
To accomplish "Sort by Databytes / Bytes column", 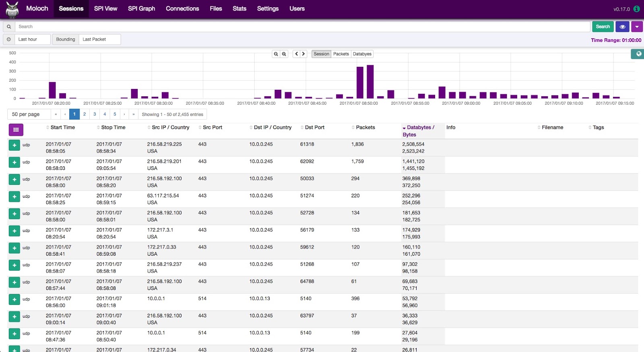I will pyautogui.click(x=419, y=131).
